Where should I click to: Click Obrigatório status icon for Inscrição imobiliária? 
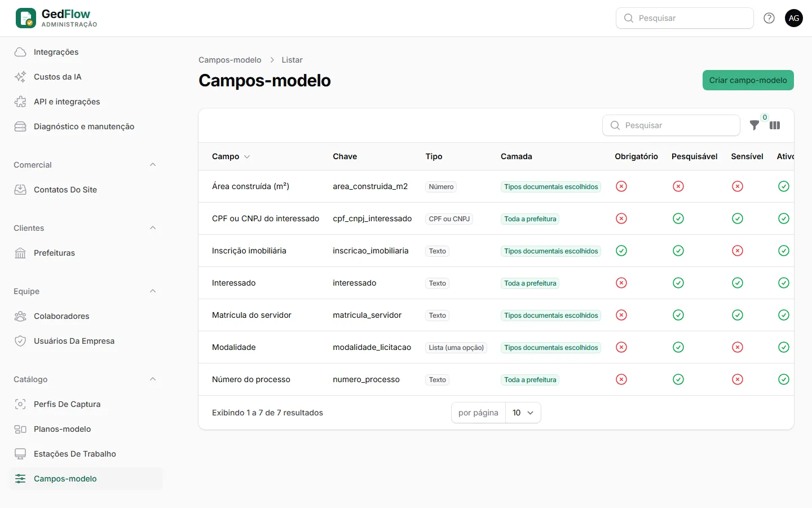(x=621, y=251)
